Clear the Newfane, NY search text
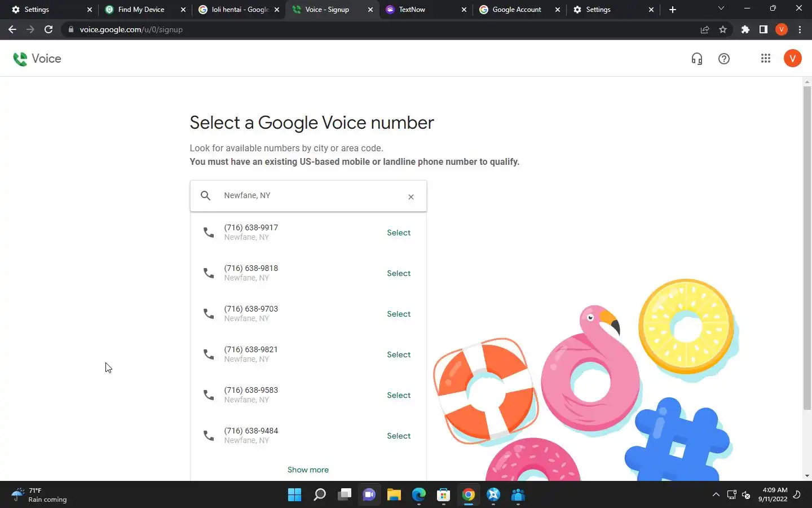 pos(411,196)
